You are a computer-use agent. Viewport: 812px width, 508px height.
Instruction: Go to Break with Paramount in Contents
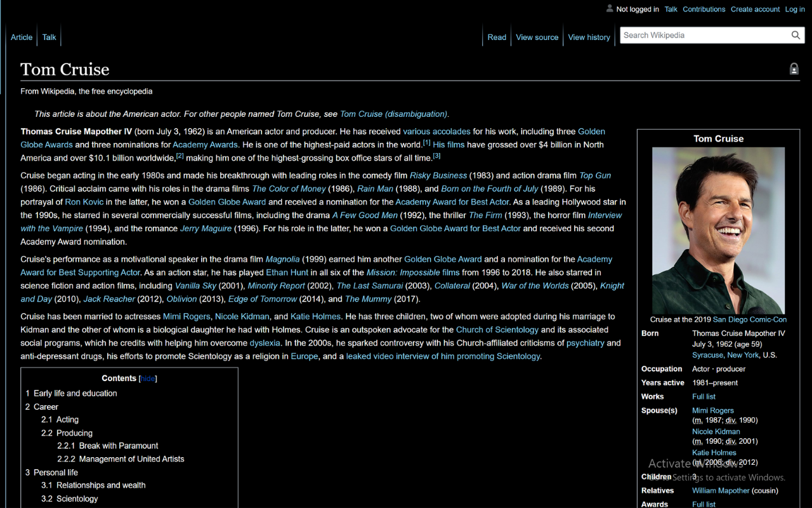(x=108, y=446)
